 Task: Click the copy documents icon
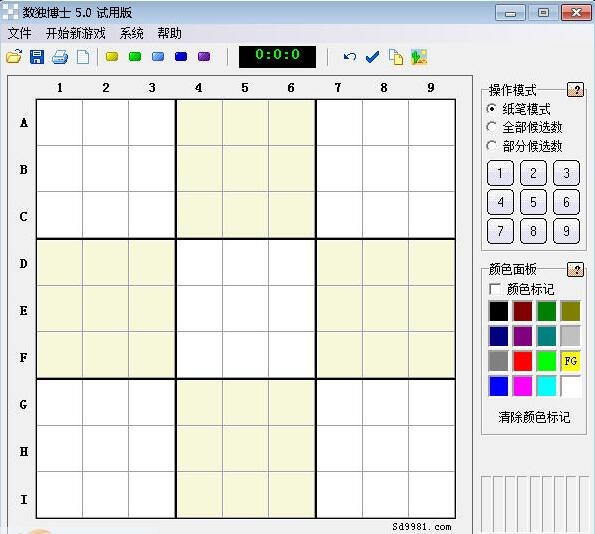tap(396, 57)
